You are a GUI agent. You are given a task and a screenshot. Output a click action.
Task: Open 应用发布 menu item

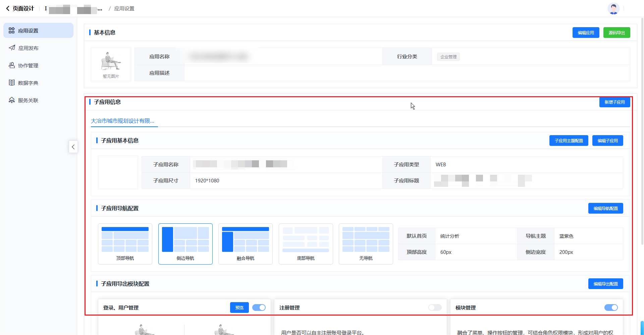tap(29, 48)
